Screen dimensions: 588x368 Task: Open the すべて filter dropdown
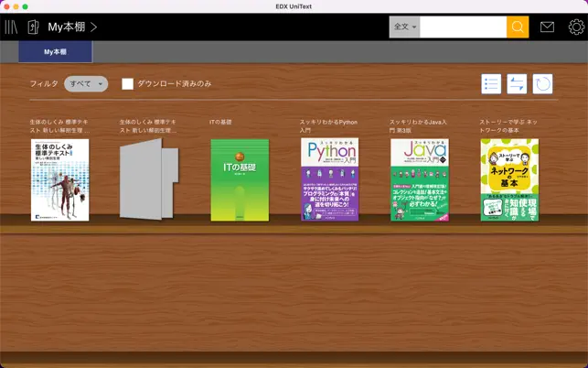coord(86,83)
